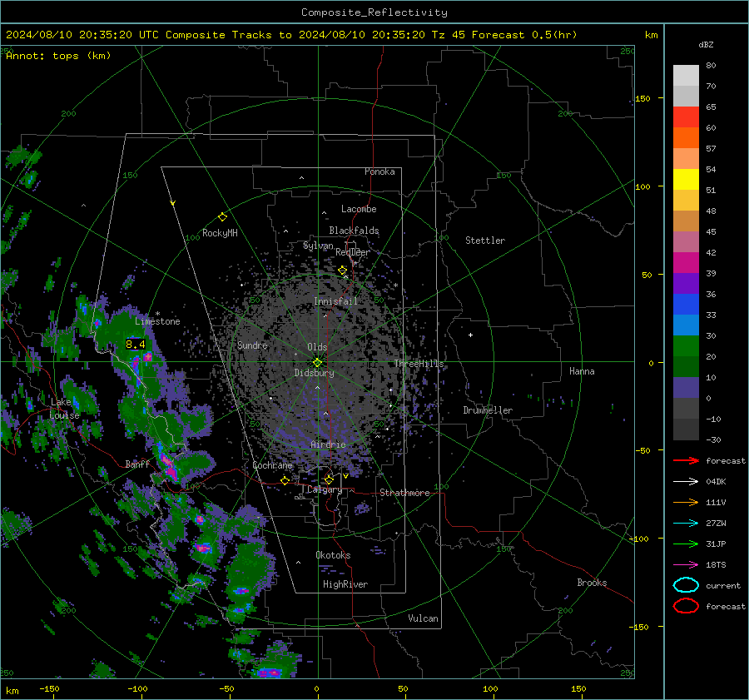Click the Drumheller city label

click(x=488, y=410)
